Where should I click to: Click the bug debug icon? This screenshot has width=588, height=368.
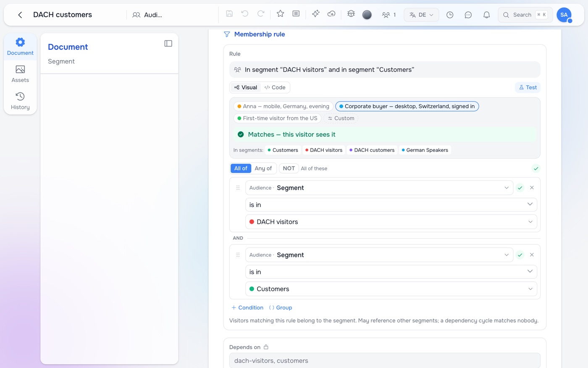351,14
